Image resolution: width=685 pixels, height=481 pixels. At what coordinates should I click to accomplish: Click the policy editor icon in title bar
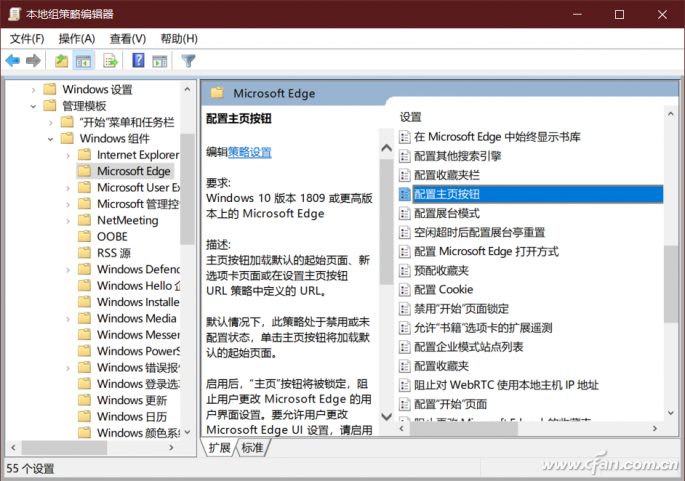(14, 14)
